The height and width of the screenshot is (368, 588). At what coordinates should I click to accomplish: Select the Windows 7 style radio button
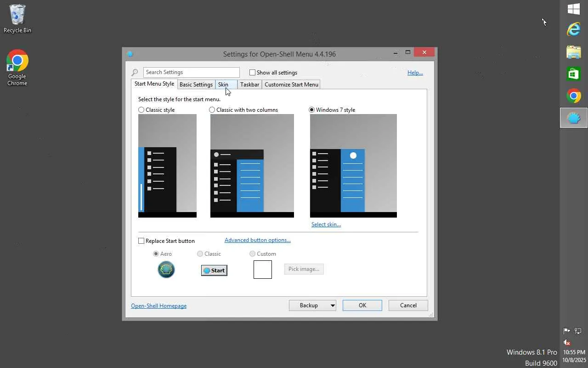coord(312,110)
